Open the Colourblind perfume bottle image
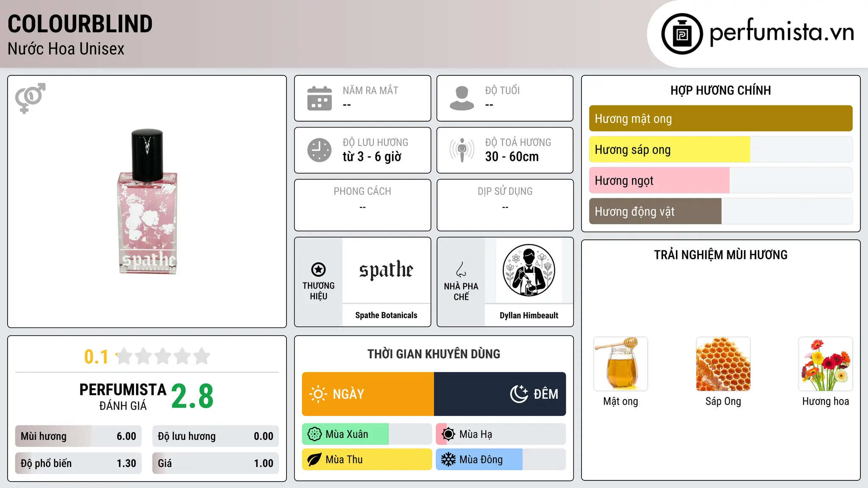Viewport: 868px width, 488px height. [x=147, y=202]
